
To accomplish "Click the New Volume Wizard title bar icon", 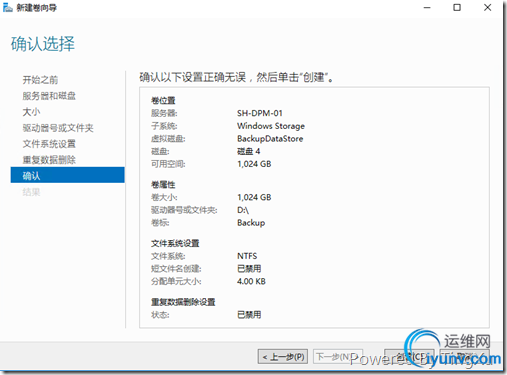I will coord(7,7).
